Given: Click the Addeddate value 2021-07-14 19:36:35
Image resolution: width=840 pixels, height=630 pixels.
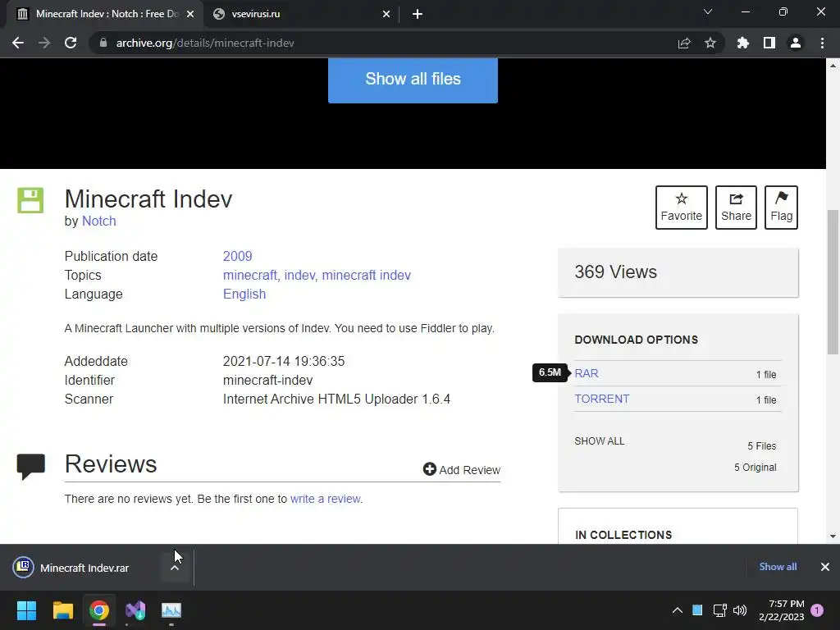Looking at the screenshot, I should tap(284, 361).
